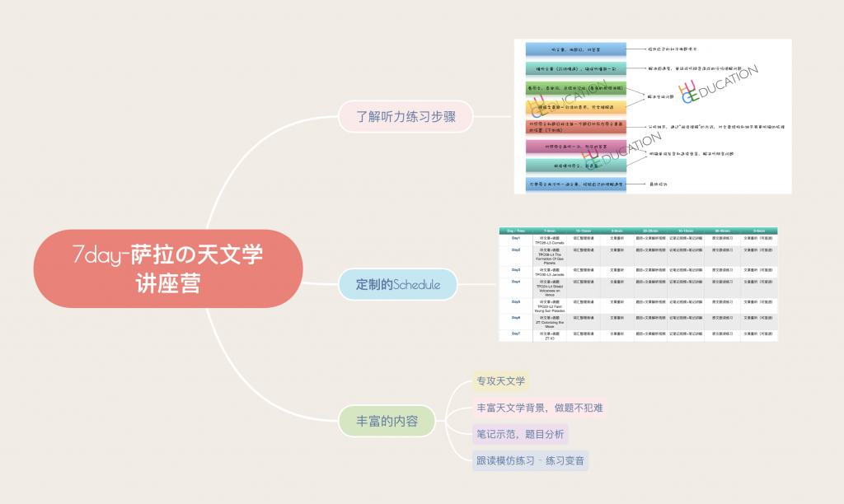This screenshot has height=504, width=844.
Task: Click the Day7 cell in the schedule
Action: click(x=516, y=336)
